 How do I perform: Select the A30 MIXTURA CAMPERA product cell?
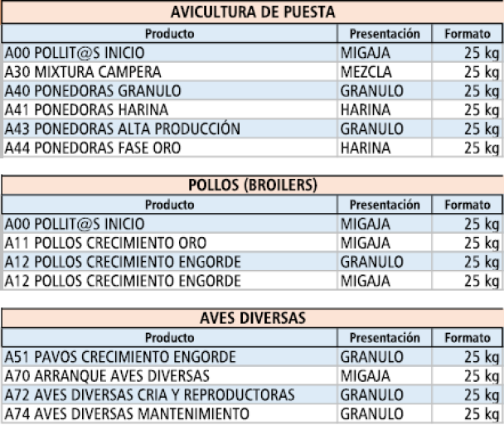tap(83, 72)
